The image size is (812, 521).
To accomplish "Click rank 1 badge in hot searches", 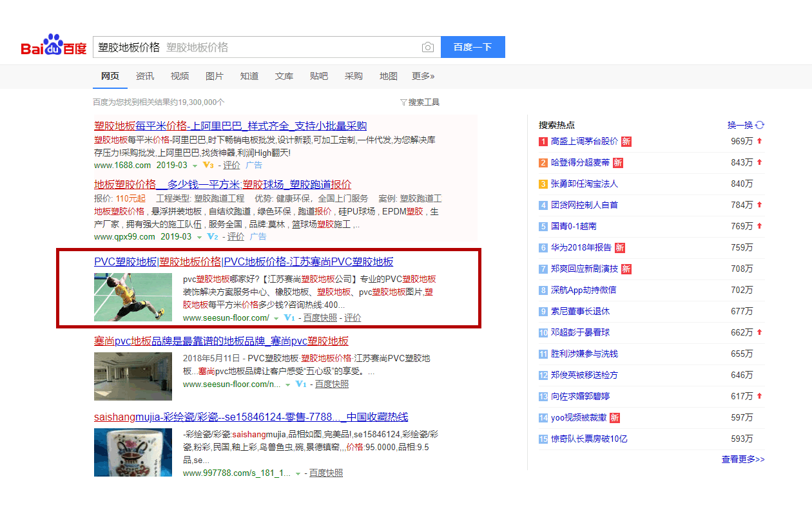I will click(543, 141).
